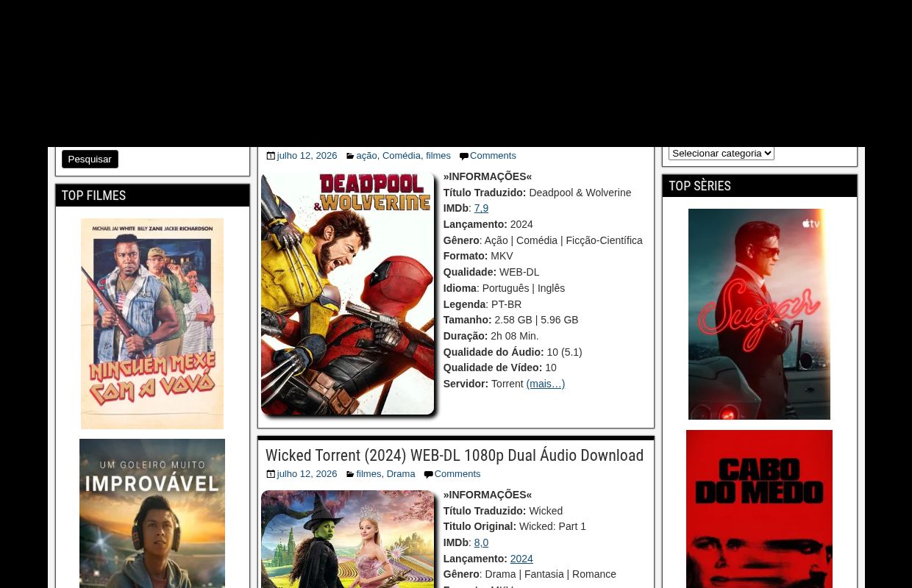The width and height of the screenshot is (912, 588).
Task: Click the 'Drama | Fantasia | Romance' genre text
Action: tap(550, 574)
